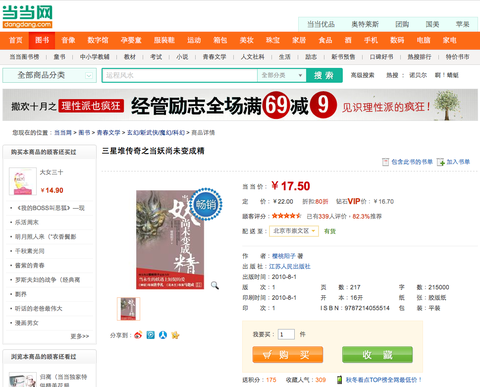Click the customer rating stars
480x387 pixels.
(x=286, y=216)
